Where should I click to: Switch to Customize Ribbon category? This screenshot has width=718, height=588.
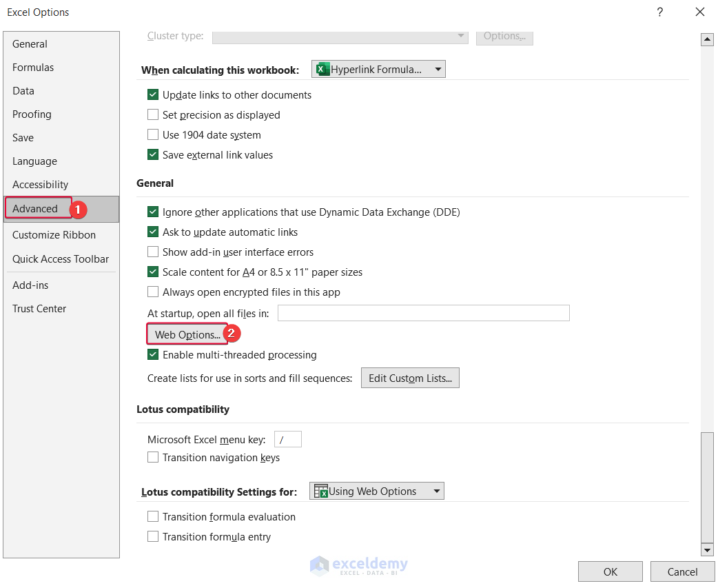coord(54,235)
